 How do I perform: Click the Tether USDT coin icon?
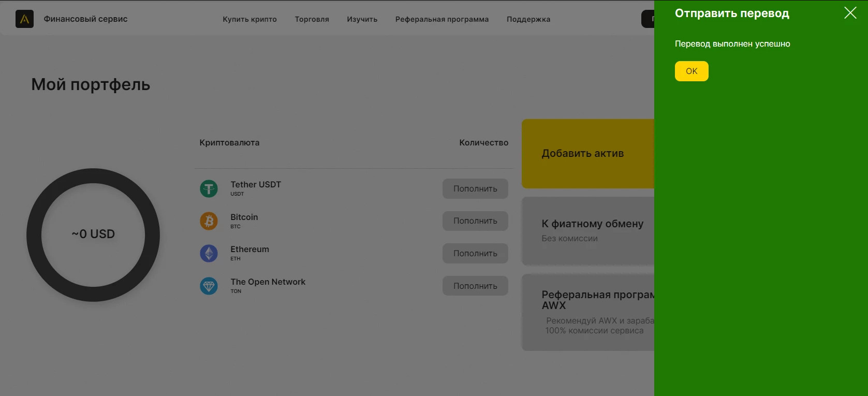[209, 188]
